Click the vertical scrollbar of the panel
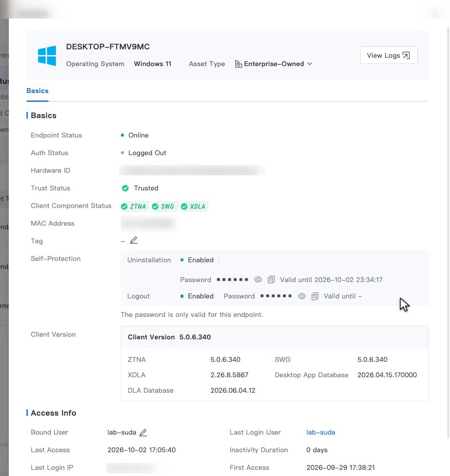Screen dimensions: 450x476 [x=448, y=232]
